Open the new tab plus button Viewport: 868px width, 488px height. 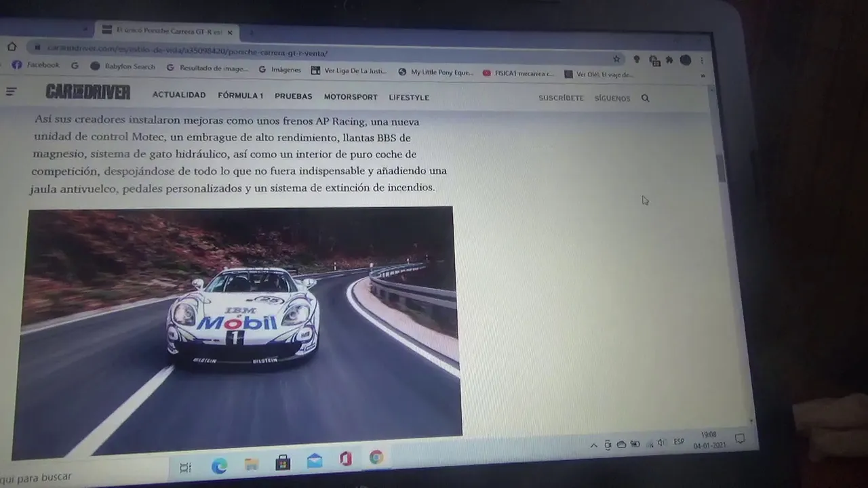250,33
